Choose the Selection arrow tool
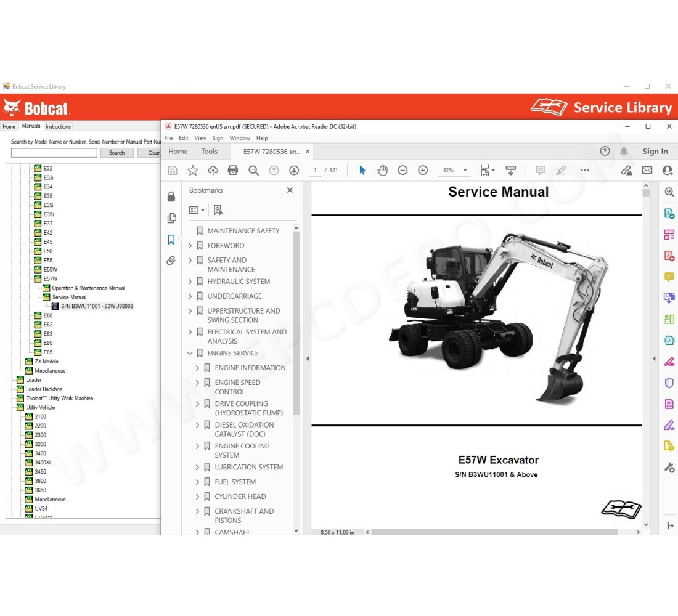Image resolution: width=678 pixels, height=616 pixels. coord(362,170)
